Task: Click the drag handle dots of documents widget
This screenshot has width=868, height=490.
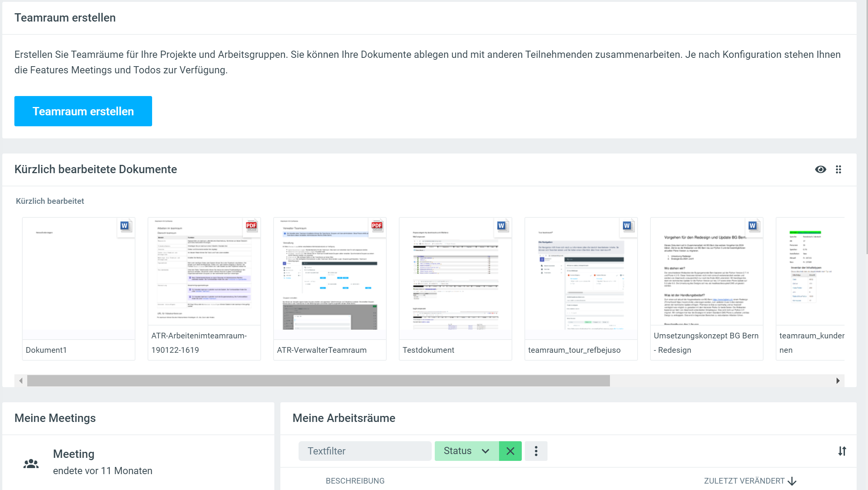Action: [838, 169]
